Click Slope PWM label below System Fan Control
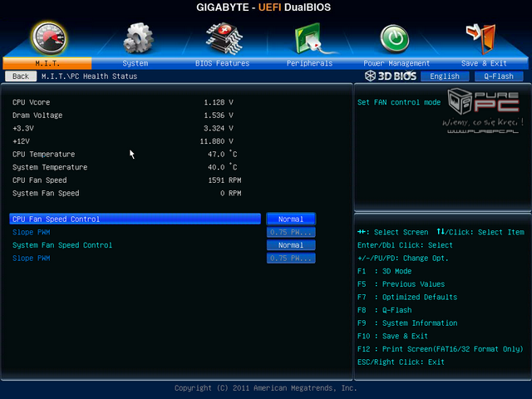Viewport: 532px width, 399px height. (x=32, y=258)
